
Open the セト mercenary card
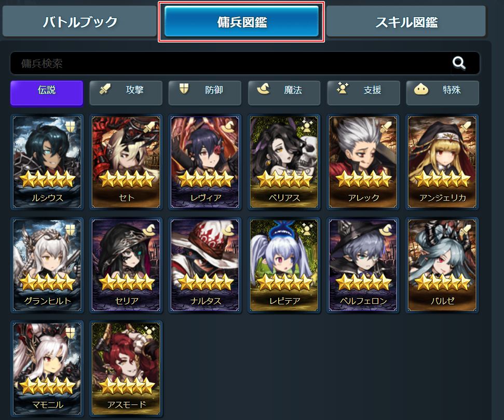[126, 162]
